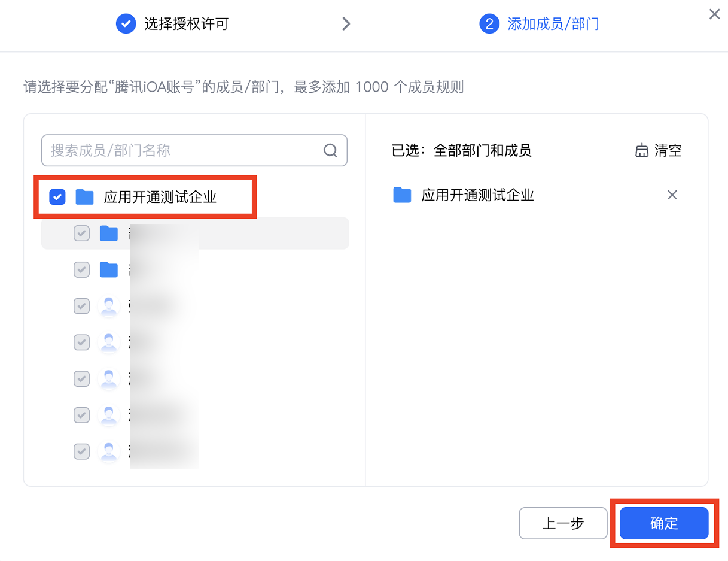This screenshot has width=728, height=561.
Task: Toggle the first sub-department folder checkbox
Action: pyautogui.click(x=81, y=234)
